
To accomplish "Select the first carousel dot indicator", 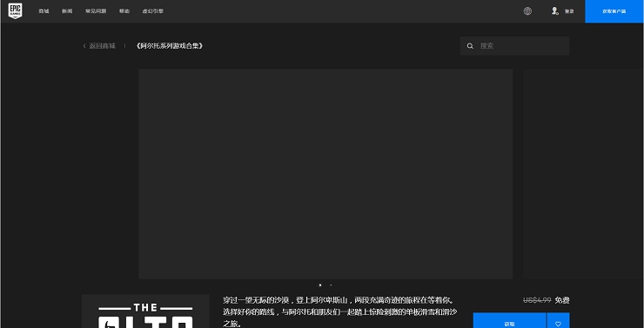I will click(x=320, y=284).
